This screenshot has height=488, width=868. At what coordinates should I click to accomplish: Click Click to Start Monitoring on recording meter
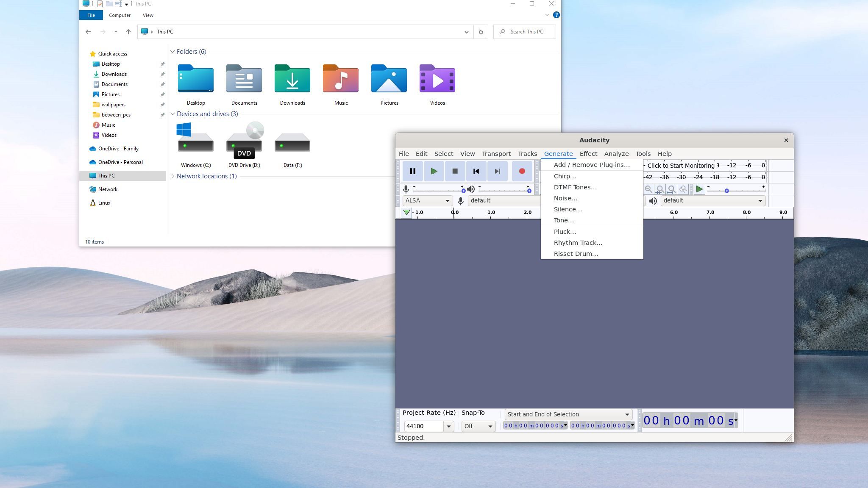(x=681, y=166)
